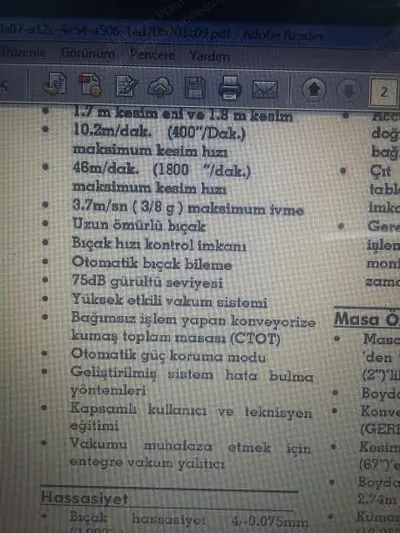Save the file with floppy disk icon
Viewport: 400px width, 533px height.
[x=195, y=88]
